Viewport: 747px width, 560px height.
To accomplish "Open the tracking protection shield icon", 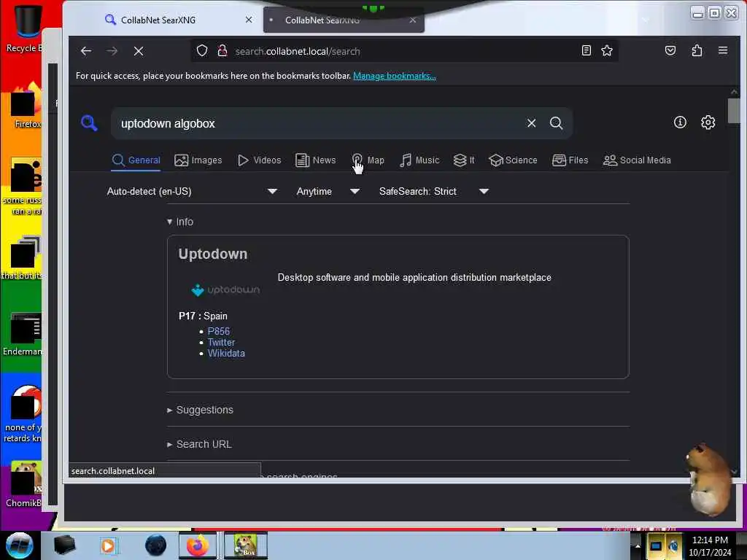I will (202, 51).
